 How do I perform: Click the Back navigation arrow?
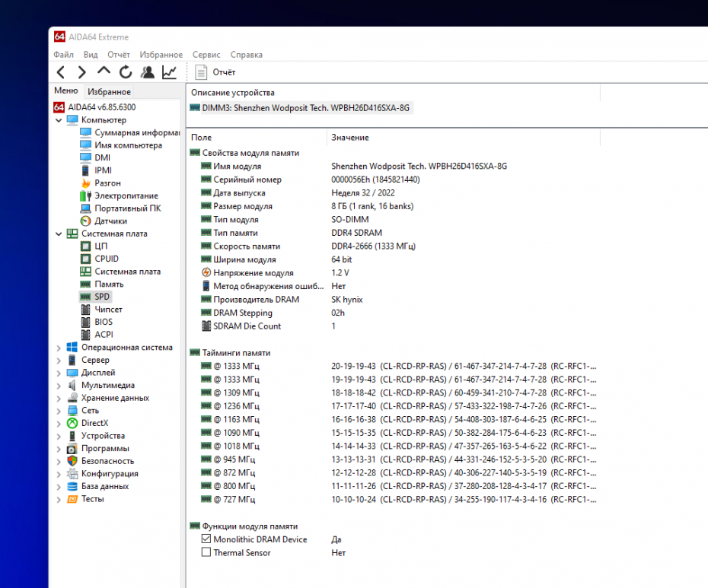61,72
